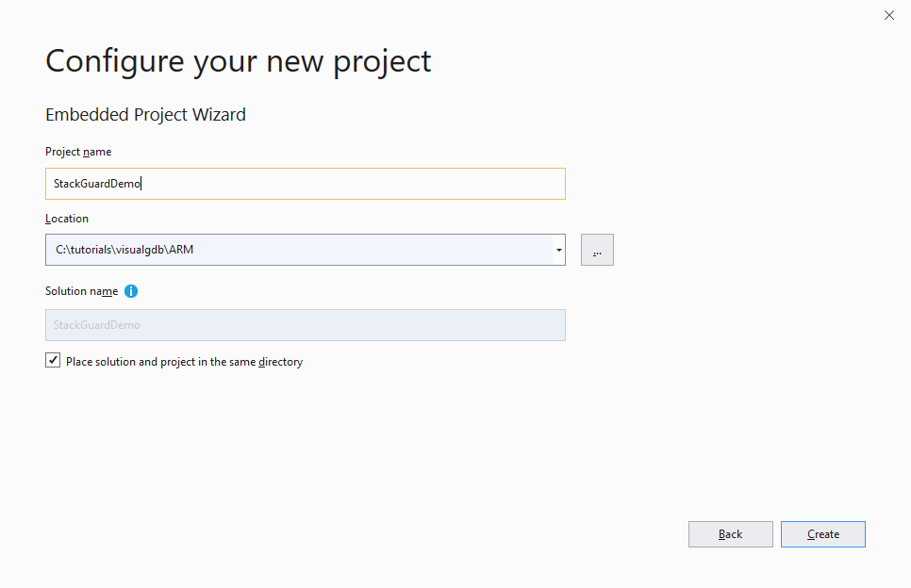Click the greyed-out Solution name field

pyautogui.click(x=305, y=325)
